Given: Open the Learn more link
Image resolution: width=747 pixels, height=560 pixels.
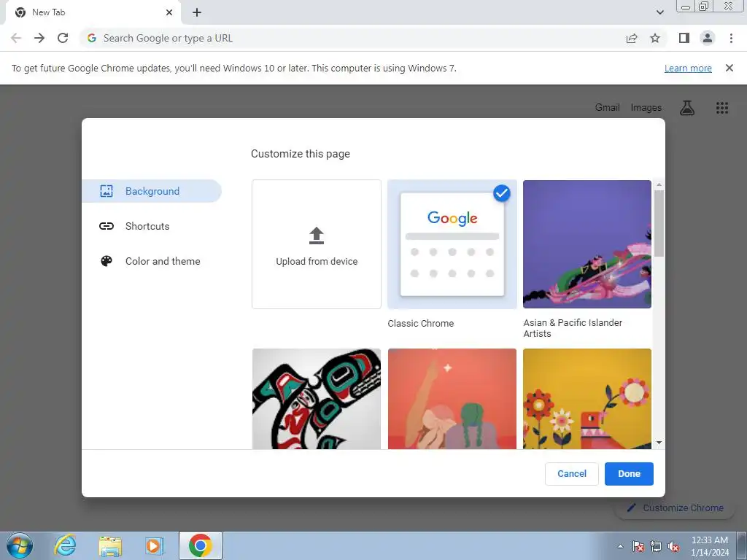Looking at the screenshot, I should pos(688,68).
